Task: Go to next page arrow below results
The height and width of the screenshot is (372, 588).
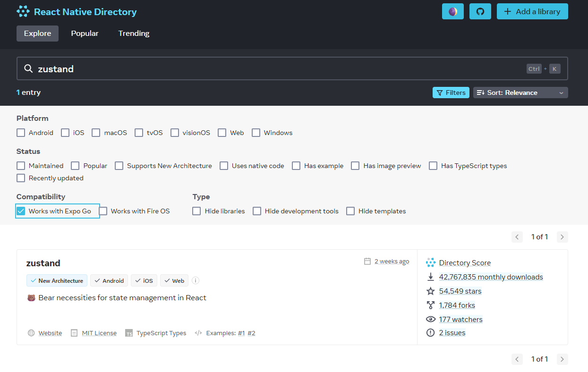Action: point(562,359)
